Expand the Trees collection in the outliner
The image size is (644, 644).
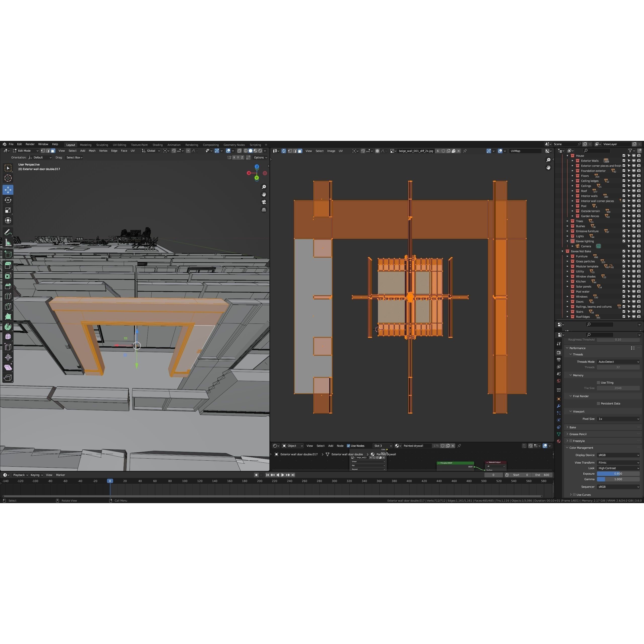568,221
